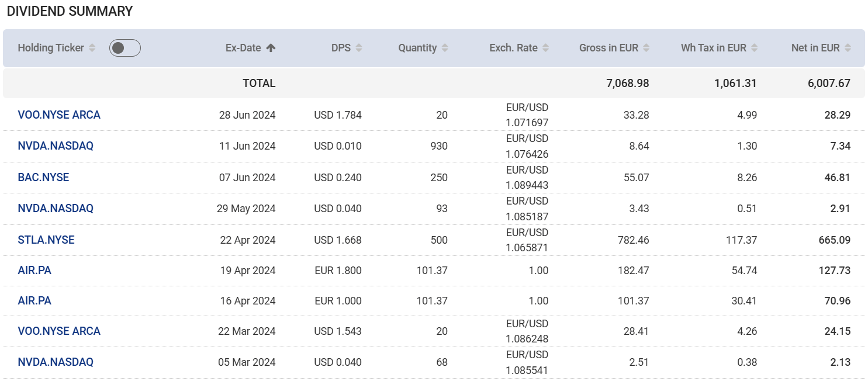Viewport: 868px width, 381px height.
Task: Toggle the Holding Ticker grouping switch
Action: tap(125, 48)
